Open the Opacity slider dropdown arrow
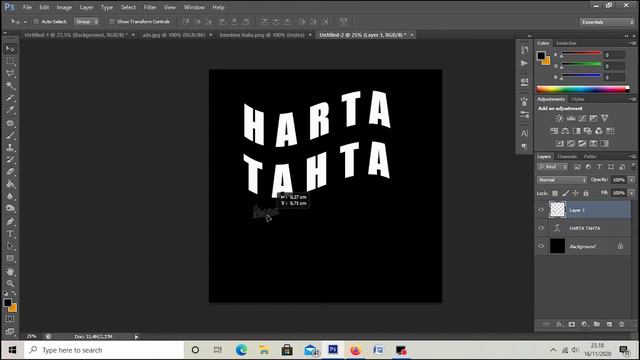This screenshot has width=640, height=360. (631, 180)
